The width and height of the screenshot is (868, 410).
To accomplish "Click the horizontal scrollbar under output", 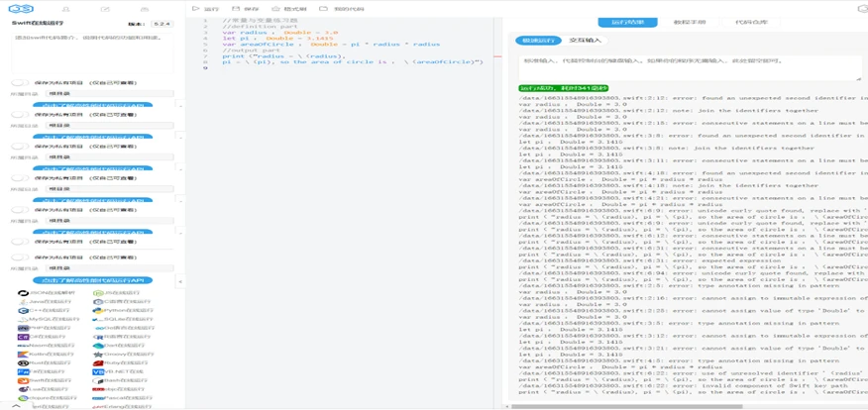I will (x=626, y=407).
